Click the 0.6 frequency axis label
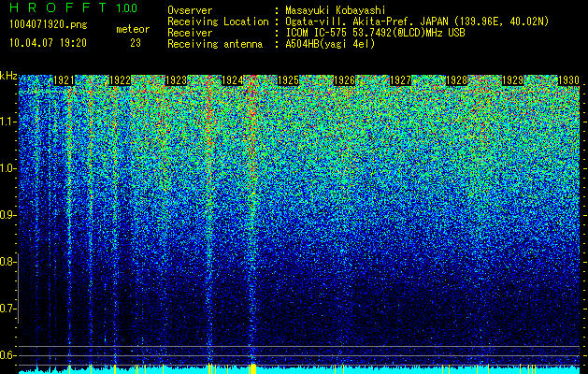The width and height of the screenshot is (588, 374). pyautogui.click(x=7, y=355)
